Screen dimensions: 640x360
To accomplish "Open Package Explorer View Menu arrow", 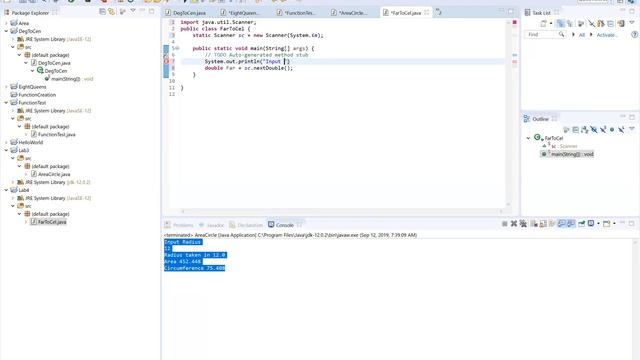I will (x=133, y=11).
